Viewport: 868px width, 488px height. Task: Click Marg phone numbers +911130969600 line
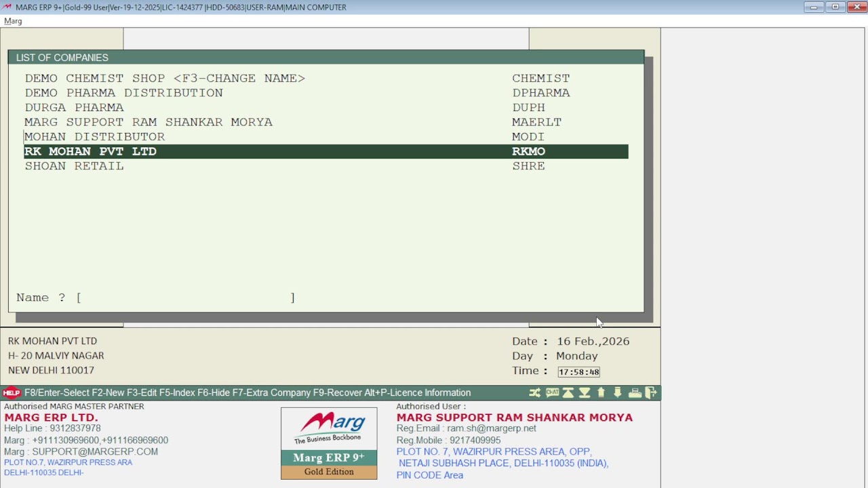coord(86,441)
